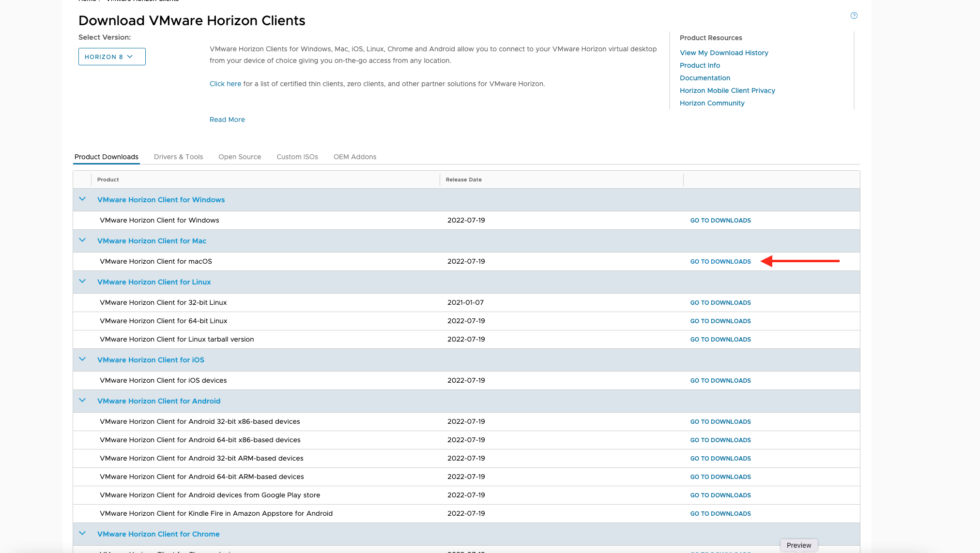The width and height of the screenshot is (980, 553).
Task: Collapse the VMware Horizon Client for Mac section
Action: click(x=82, y=240)
